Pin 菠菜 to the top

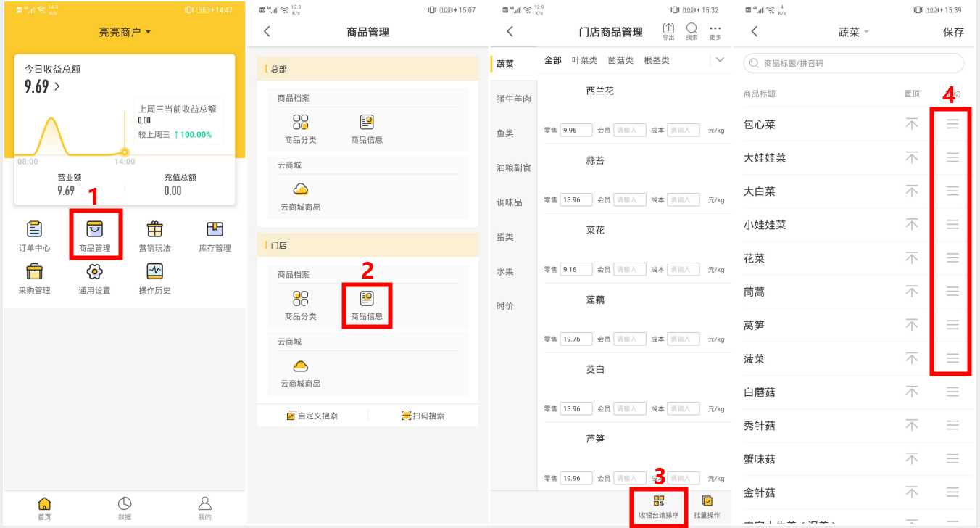(912, 358)
